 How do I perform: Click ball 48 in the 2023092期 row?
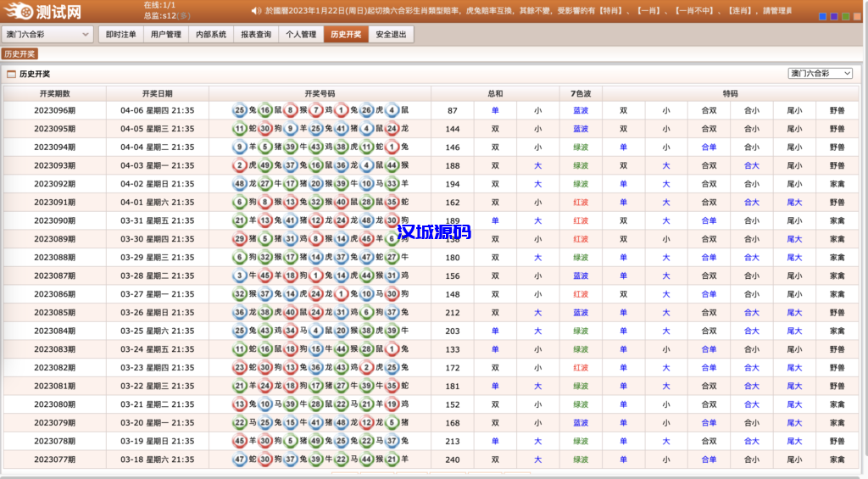point(239,183)
